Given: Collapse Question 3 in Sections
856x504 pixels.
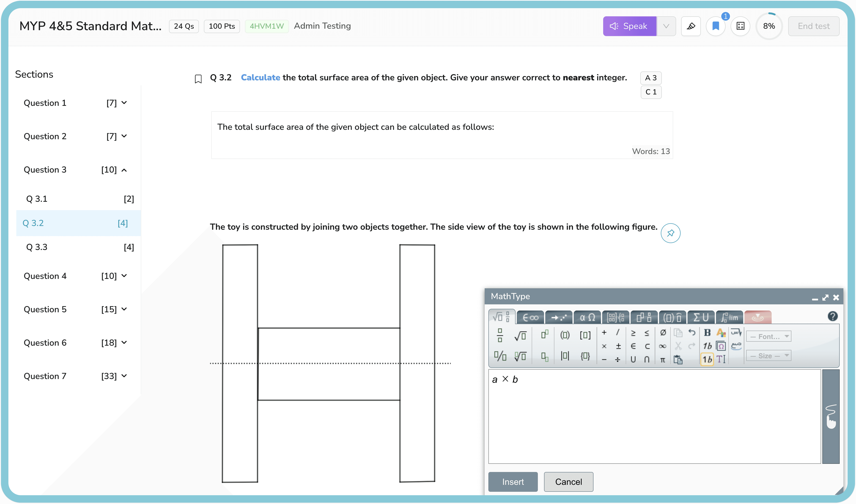Looking at the screenshot, I should click(x=124, y=170).
